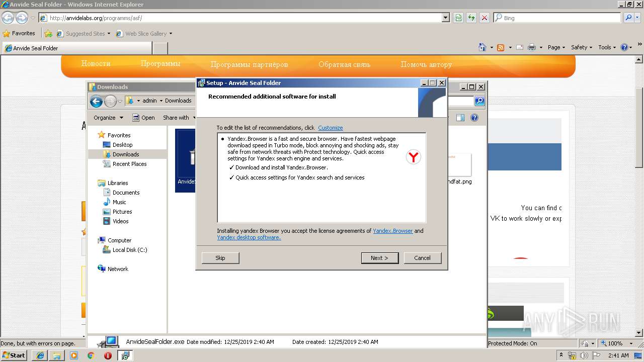Click network tray icon with warning
The height and width of the screenshot is (362, 644).
coord(572,355)
